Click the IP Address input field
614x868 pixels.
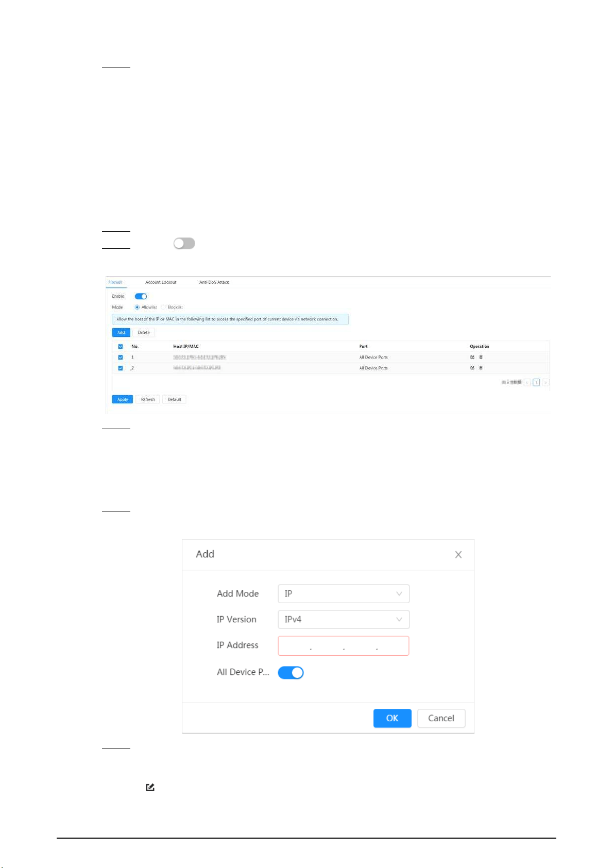(344, 645)
